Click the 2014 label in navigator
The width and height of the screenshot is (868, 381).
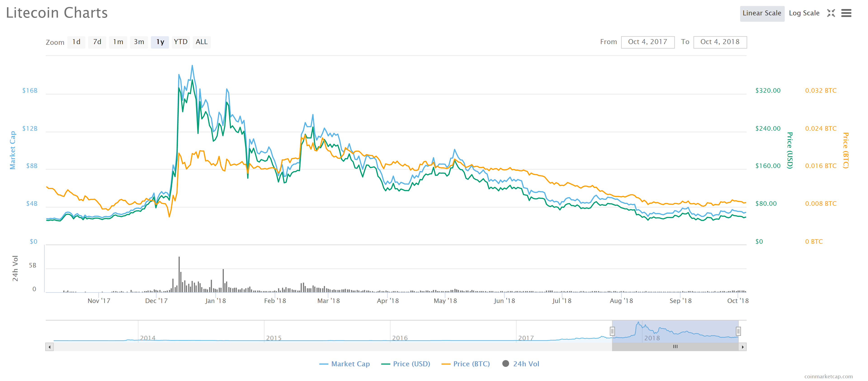[x=148, y=338]
